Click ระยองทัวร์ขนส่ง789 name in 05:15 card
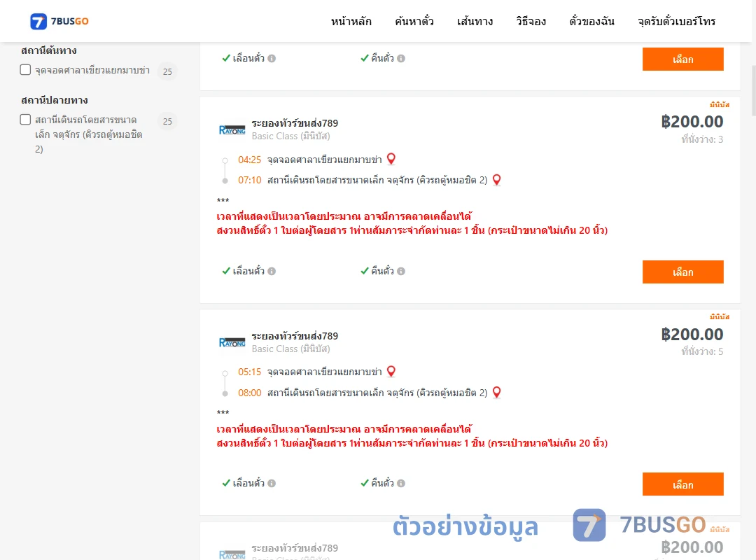756x560 pixels. point(295,336)
